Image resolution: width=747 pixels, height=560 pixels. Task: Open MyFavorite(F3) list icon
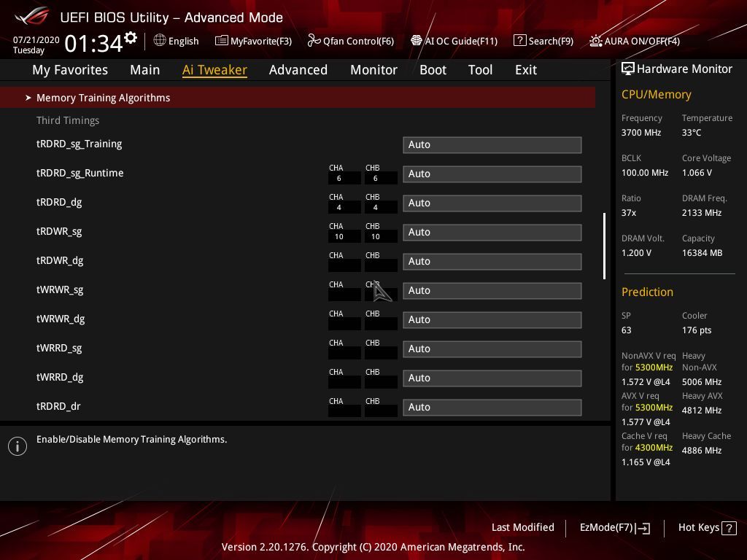pos(221,41)
